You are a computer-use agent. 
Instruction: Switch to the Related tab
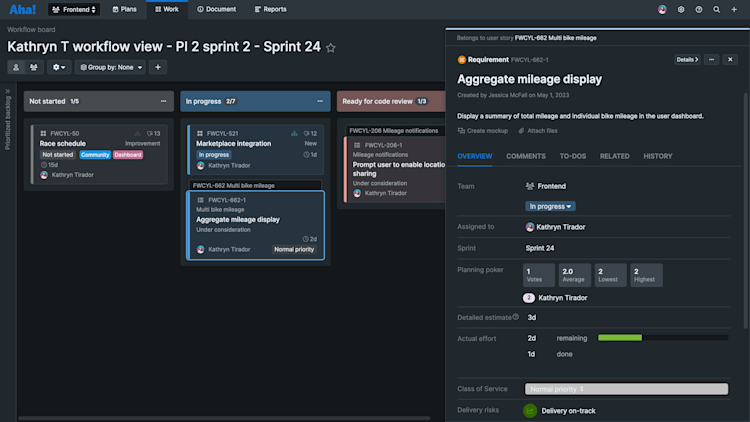[615, 156]
